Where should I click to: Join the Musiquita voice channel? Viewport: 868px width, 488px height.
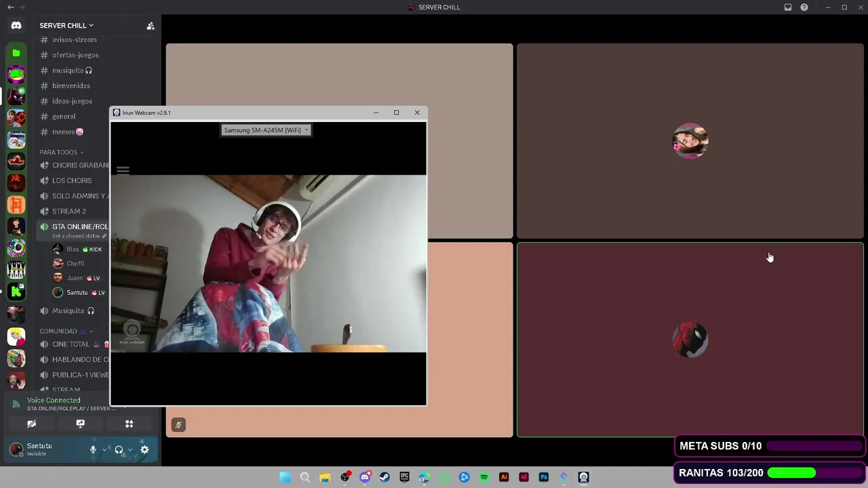click(68, 311)
